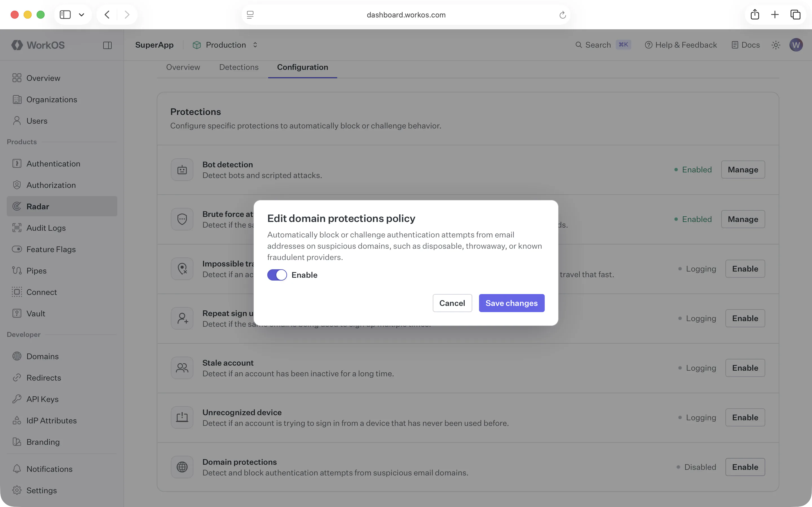The width and height of the screenshot is (812, 507).
Task: Reload the page in browser
Action: 562,15
